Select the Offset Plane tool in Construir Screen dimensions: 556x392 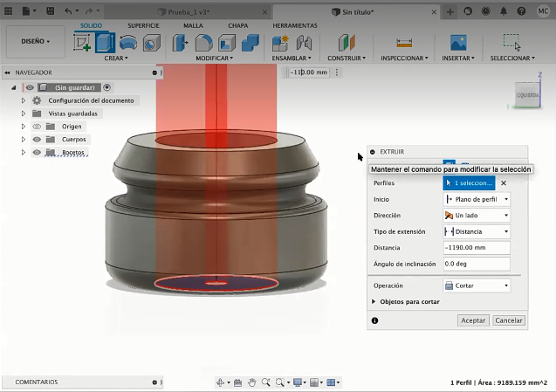(347, 43)
